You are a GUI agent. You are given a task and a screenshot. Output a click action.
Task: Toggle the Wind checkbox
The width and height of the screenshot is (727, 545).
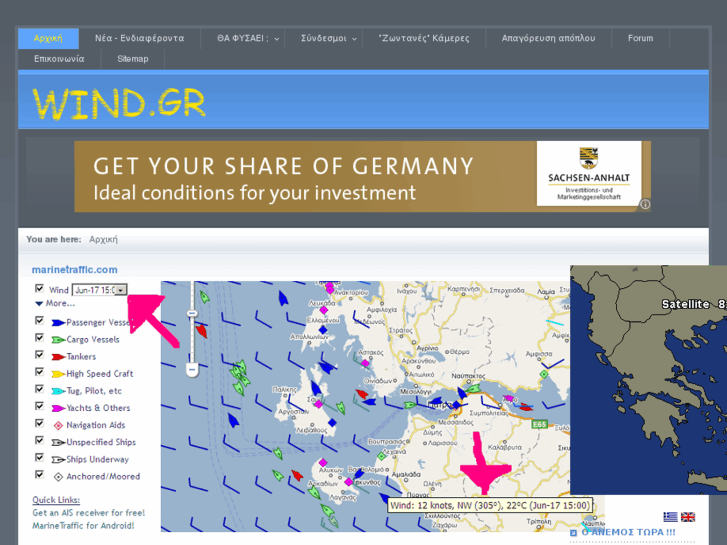pyautogui.click(x=39, y=289)
